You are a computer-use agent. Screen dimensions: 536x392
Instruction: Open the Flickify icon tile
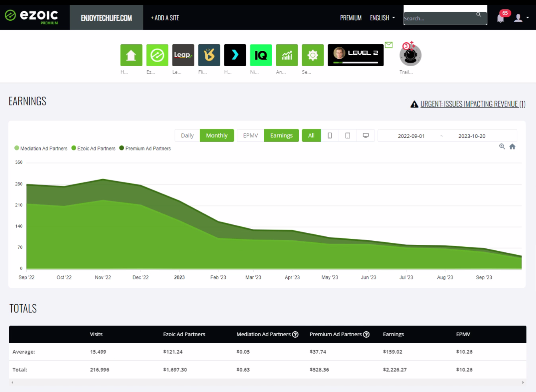[x=209, y=55]
